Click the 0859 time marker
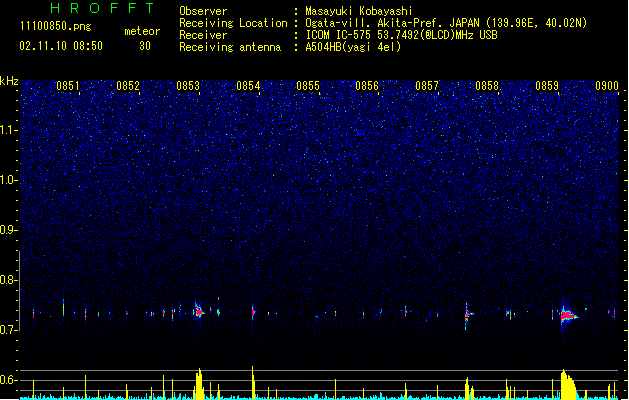Viewport: 629px width, 400px height. click(x=547, y=86)
